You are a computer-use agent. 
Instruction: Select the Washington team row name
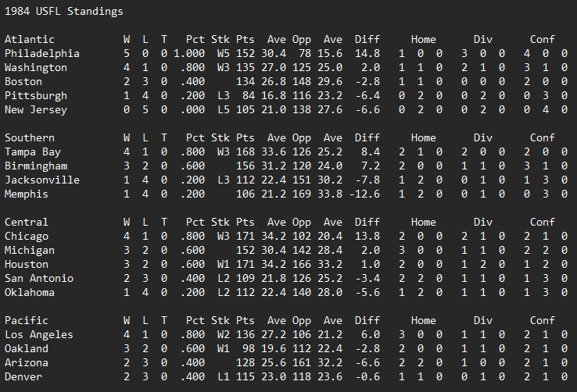pos(36,68)
